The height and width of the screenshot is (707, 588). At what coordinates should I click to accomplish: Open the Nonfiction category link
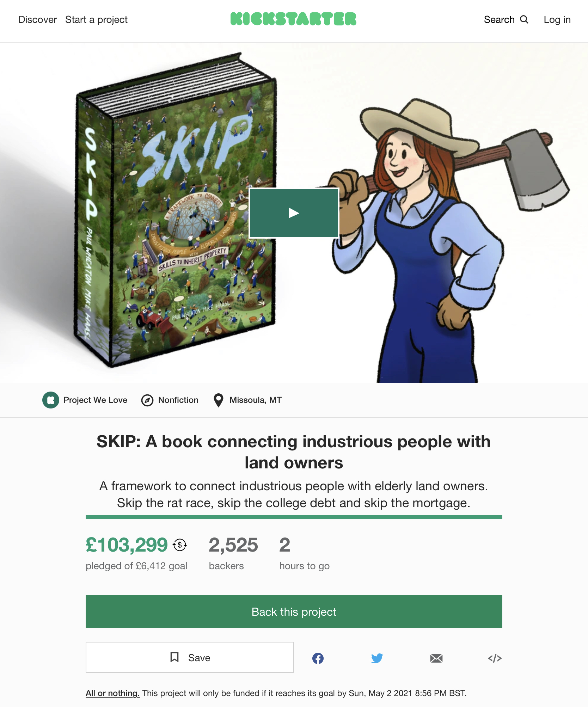178,400
